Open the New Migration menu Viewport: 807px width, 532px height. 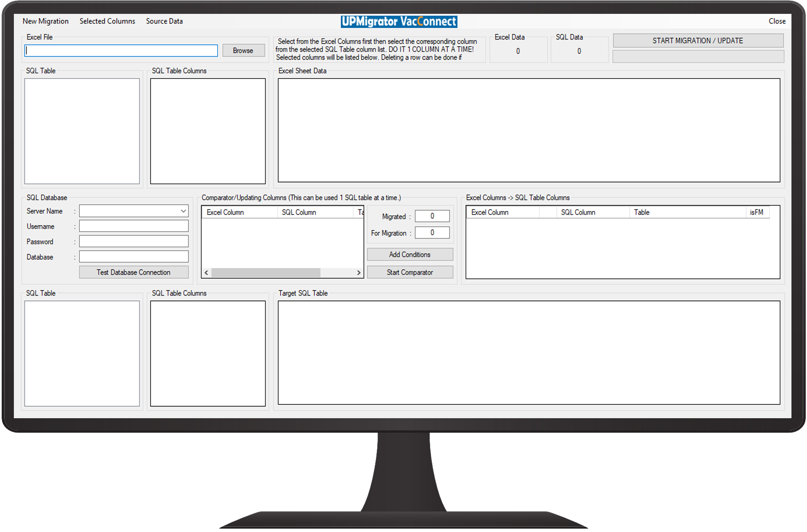pyautogui.click(x=45, y=21)
